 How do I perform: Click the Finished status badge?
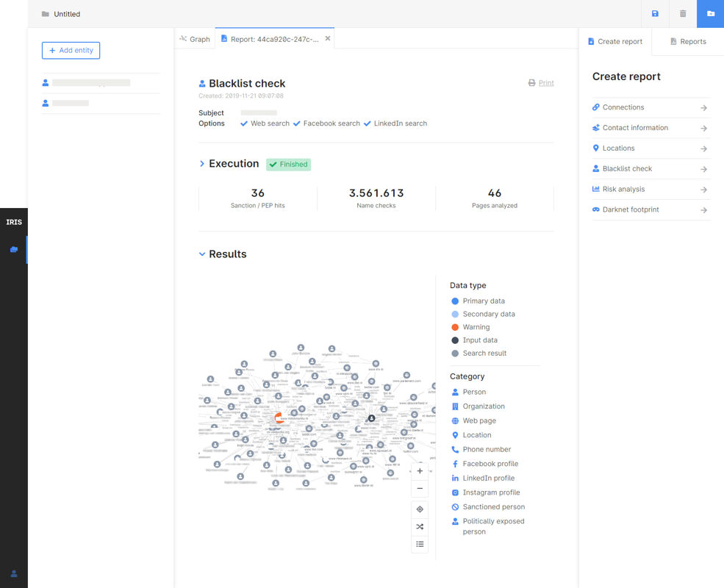pos(289,165)
